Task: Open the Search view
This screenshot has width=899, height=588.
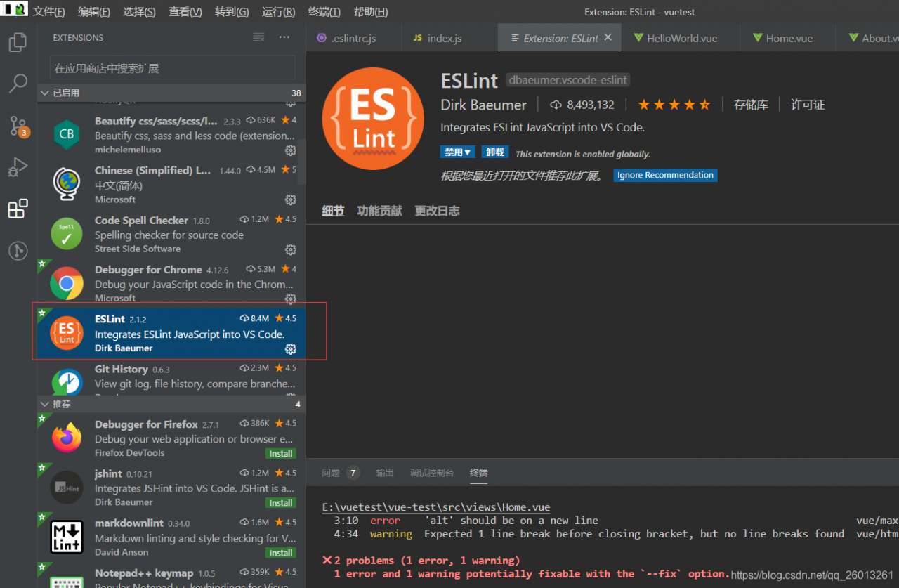Action: pos(18,83)
